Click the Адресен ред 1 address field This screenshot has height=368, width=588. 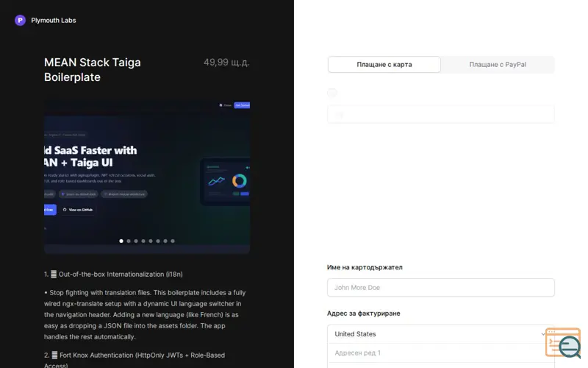[x=440, y=353]
